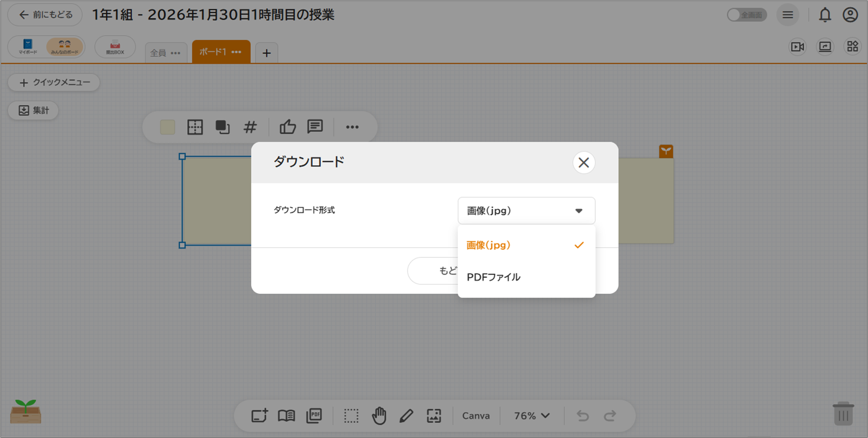868x438 pixels.
Task: Open the user account icon
Action: pos(850,15)
